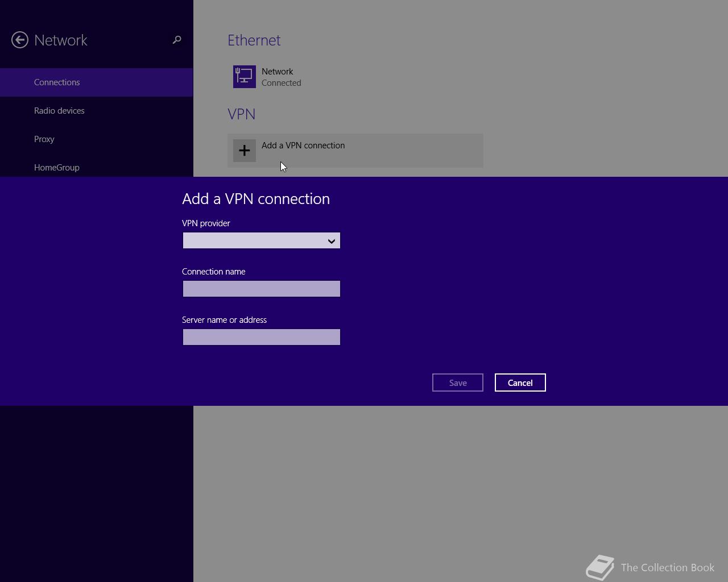The width and height of the screenshot is (728, 582).
Task: Click Add a VPN connection text
Action: click(303, 145)
